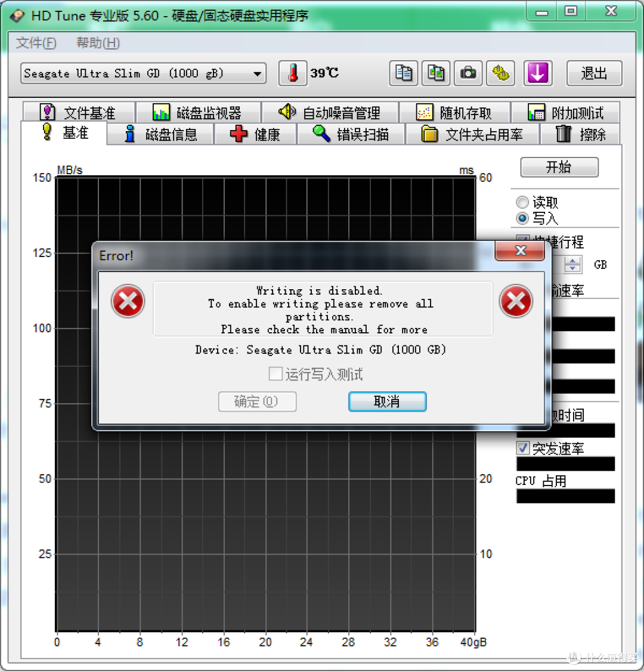This screenshot has height=671, width=644.
Task: Close the Error! dialog
Action: (520, 251)
